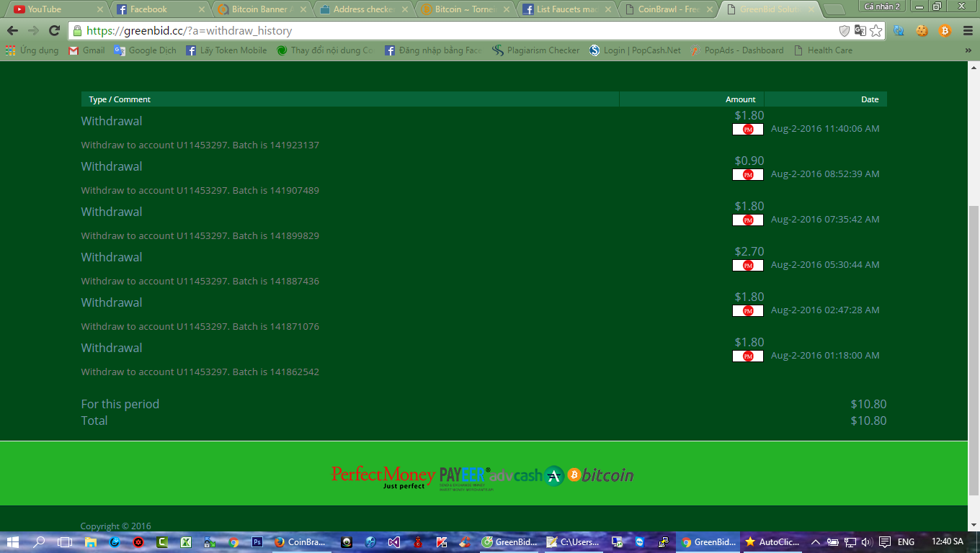Open the Action Center notifications icon
Screen dimensions: 980x553
[883, 542]
